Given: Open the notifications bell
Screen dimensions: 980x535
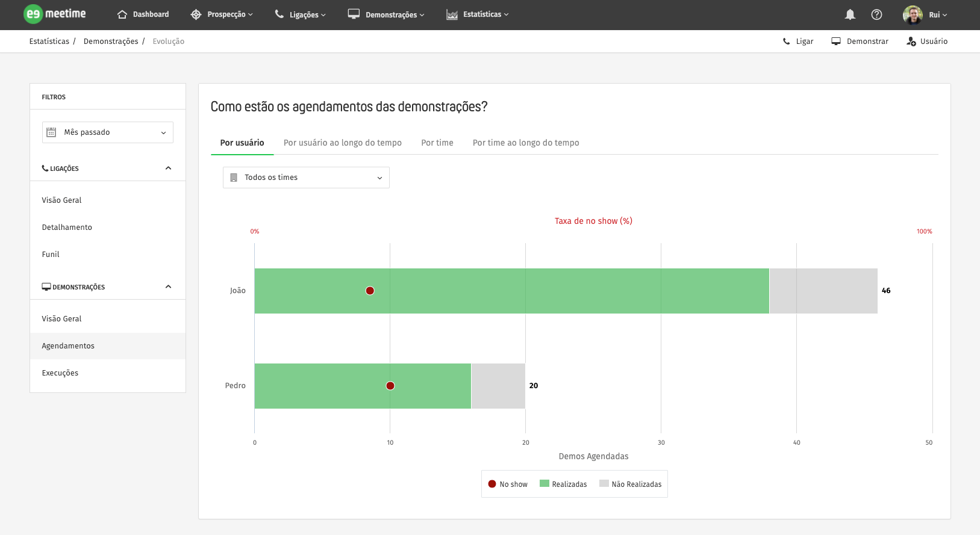Looking at the screenshot, I should 850,14.
